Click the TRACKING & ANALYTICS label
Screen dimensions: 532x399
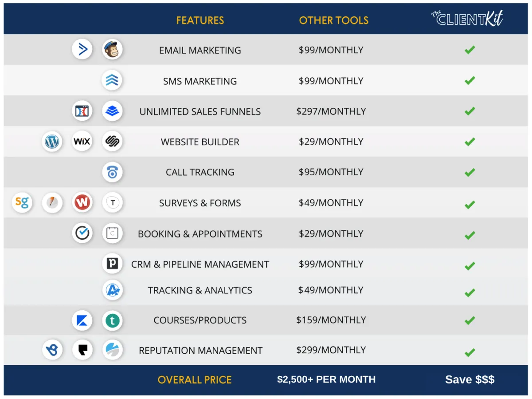coord(200,290)
